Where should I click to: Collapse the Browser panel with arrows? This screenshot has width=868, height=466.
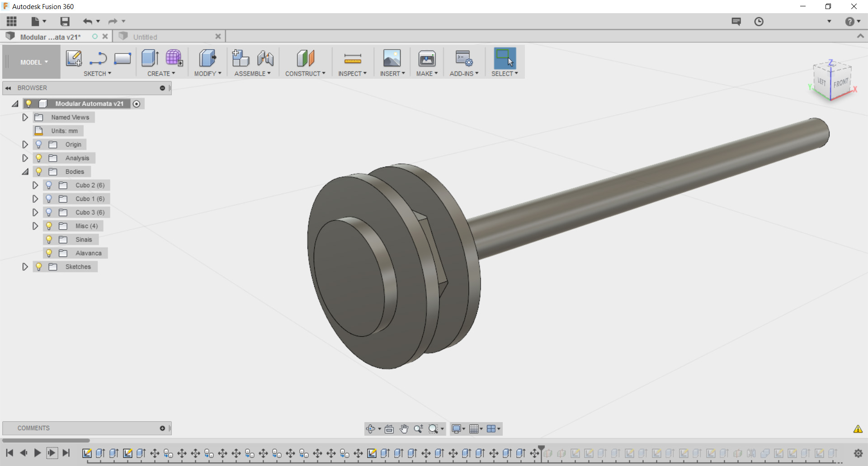(8, 88)
